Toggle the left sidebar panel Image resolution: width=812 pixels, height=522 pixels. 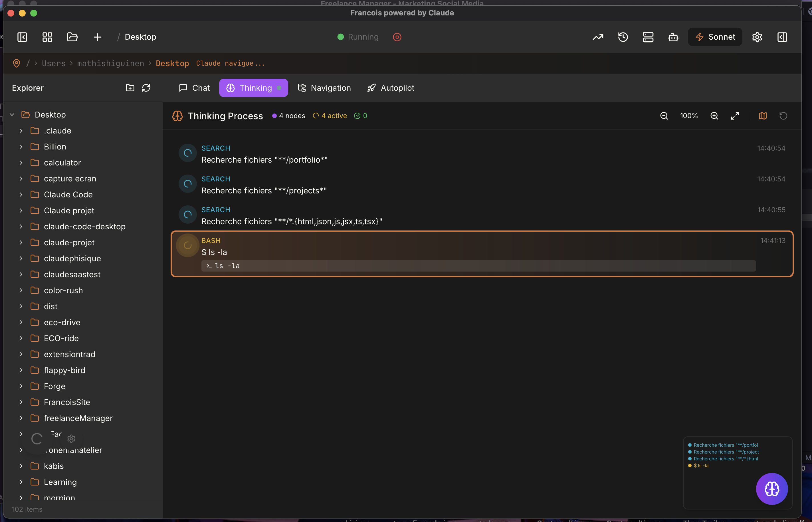(x=22, y=37)
